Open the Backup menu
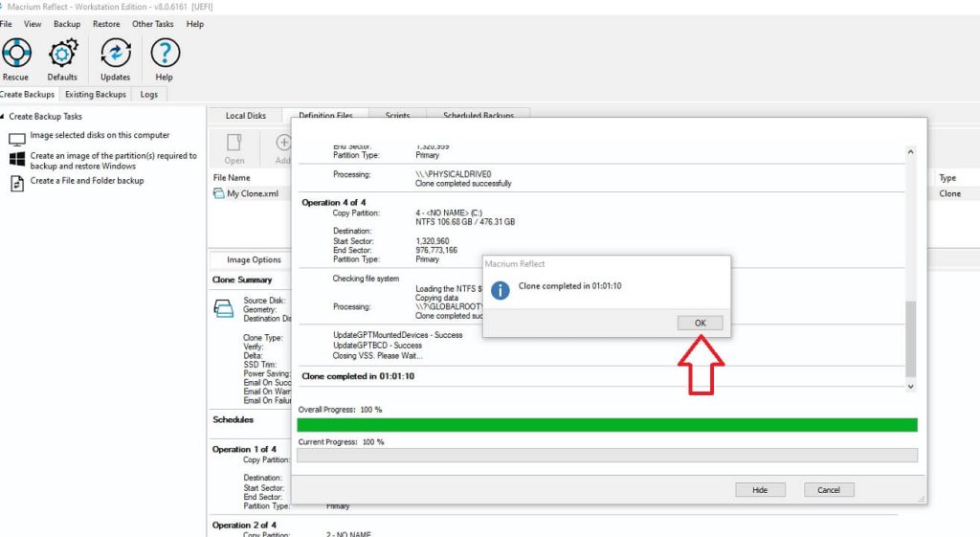This screenshot has height=537, width=980. tap(67, 23)
